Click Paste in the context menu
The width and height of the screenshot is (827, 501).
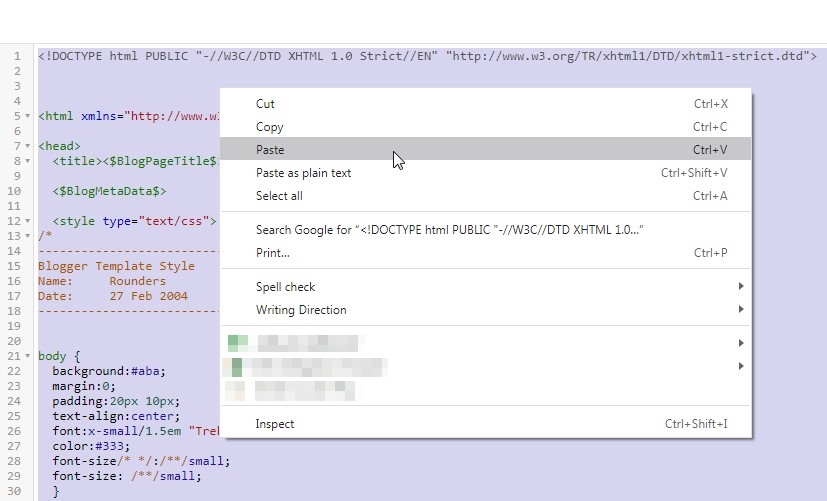[270, 150]
